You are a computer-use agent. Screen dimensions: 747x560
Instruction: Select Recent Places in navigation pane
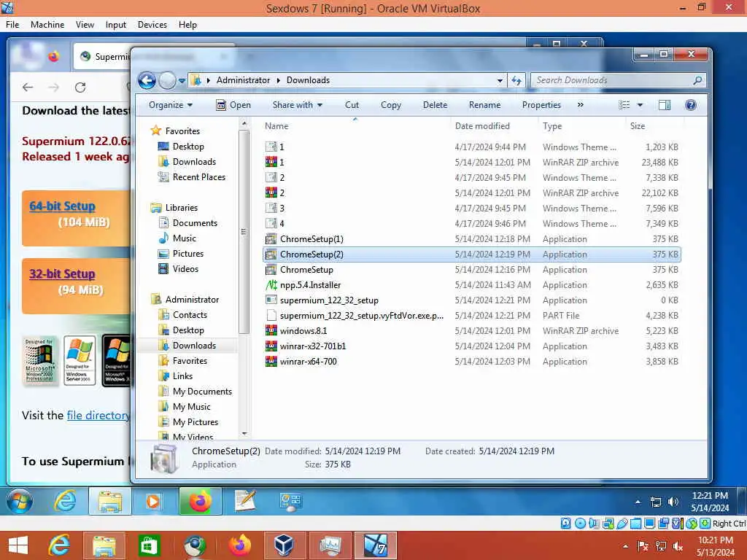coord(198,177)
